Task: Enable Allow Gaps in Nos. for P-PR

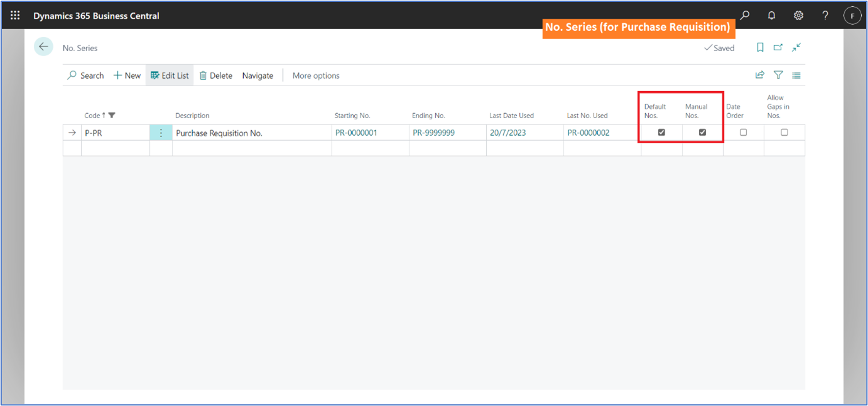Action: tap(784, 133)
